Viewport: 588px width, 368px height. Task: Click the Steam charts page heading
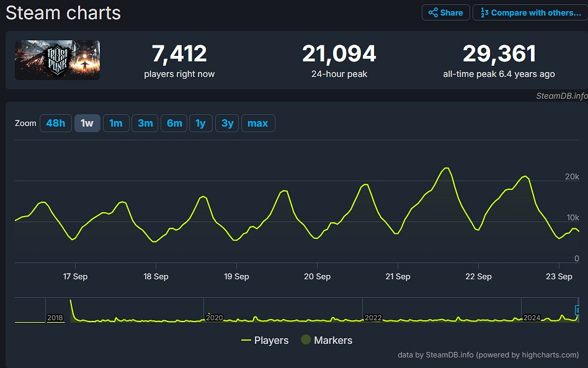click(x=63, y=12)
